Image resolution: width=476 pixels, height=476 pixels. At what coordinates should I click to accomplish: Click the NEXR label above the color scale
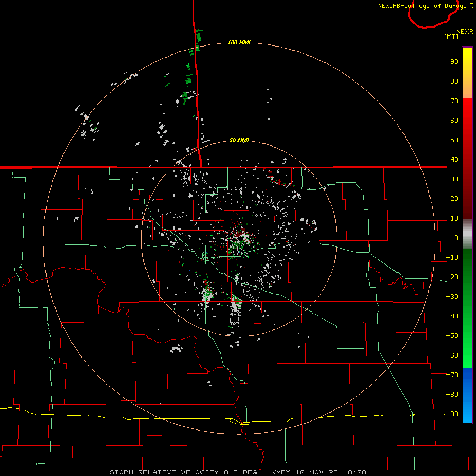[x=465, y=32]
